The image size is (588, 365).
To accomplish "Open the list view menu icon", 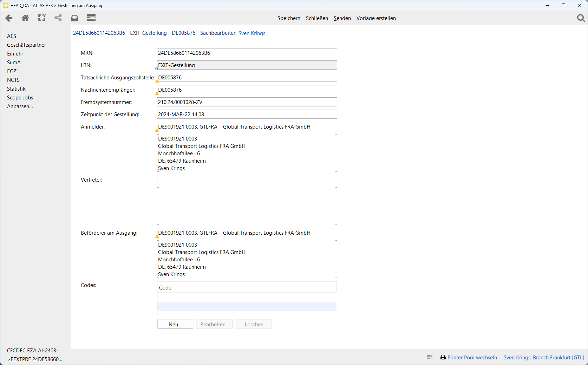I will (91, 18).
